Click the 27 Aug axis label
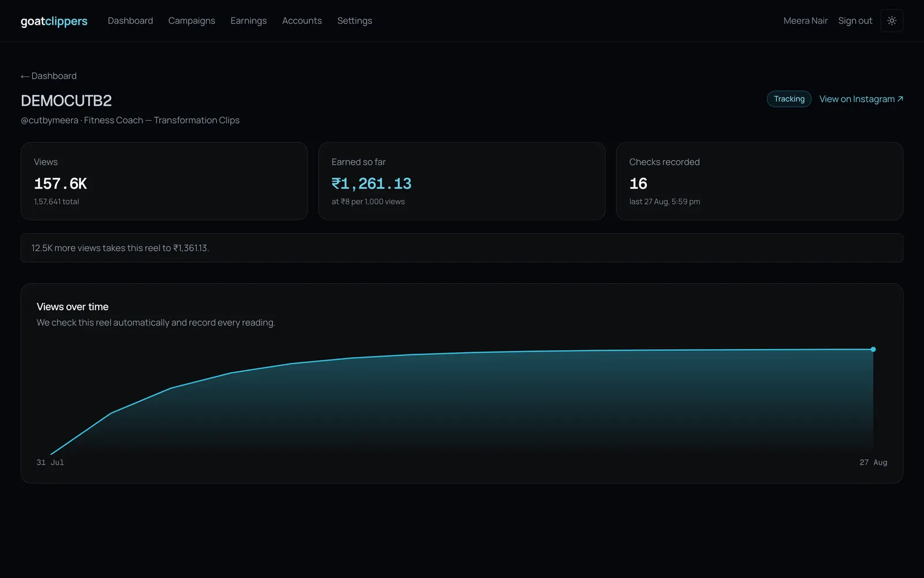924x578 pixels. [873, 462]
